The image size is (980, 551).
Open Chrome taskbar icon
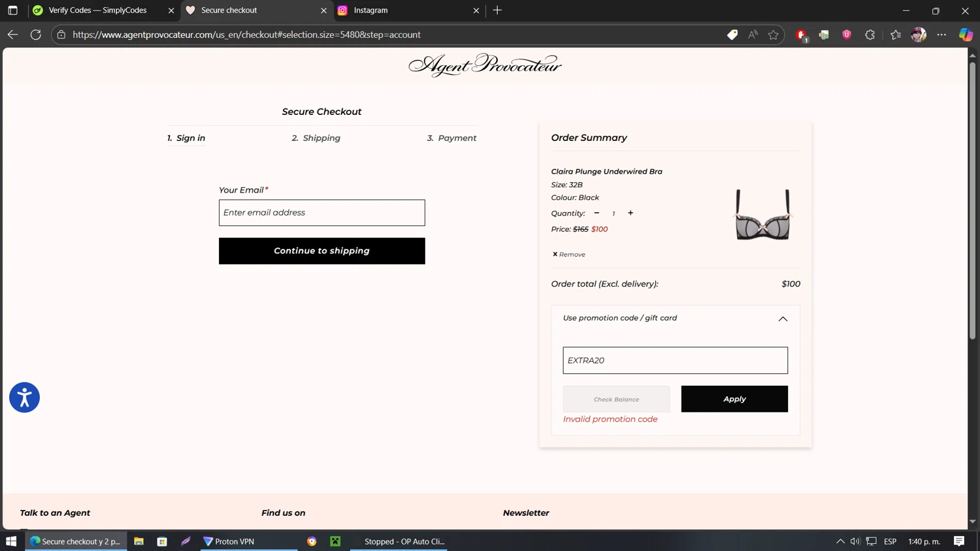click(x=312, y=541)
